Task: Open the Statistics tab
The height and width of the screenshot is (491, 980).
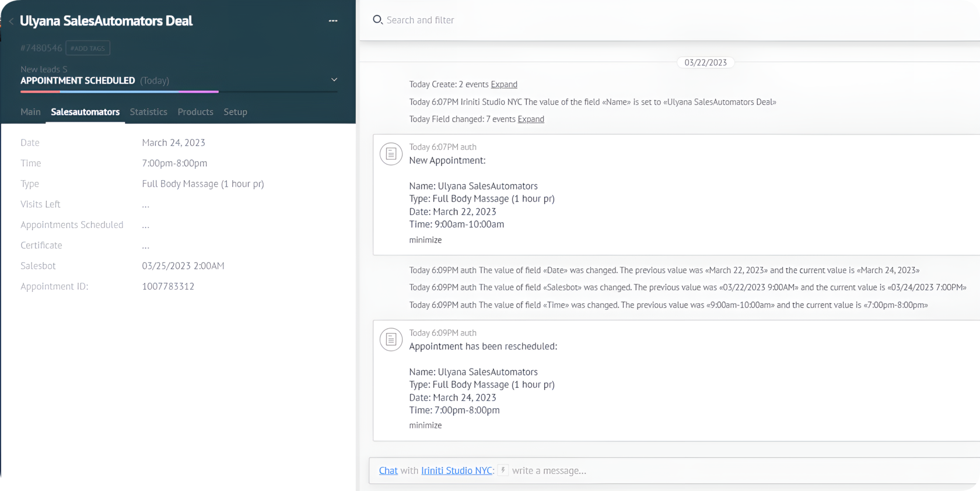Action: (148, 112)
